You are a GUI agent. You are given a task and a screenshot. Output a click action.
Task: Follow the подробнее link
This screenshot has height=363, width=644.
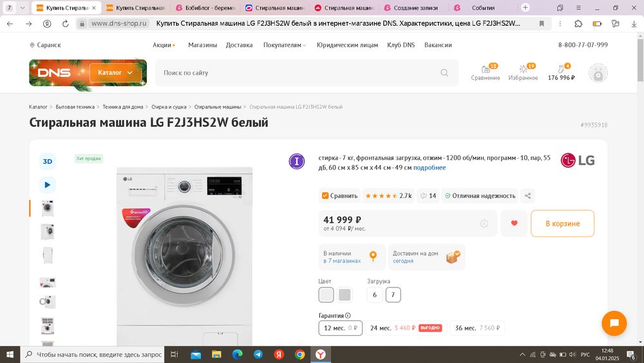pos(429,168)
